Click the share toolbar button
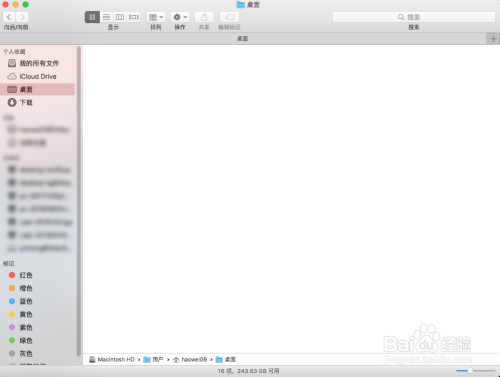The height and width of the screenshot is (377, 500). pyautogui.click(x=204, y=17)
